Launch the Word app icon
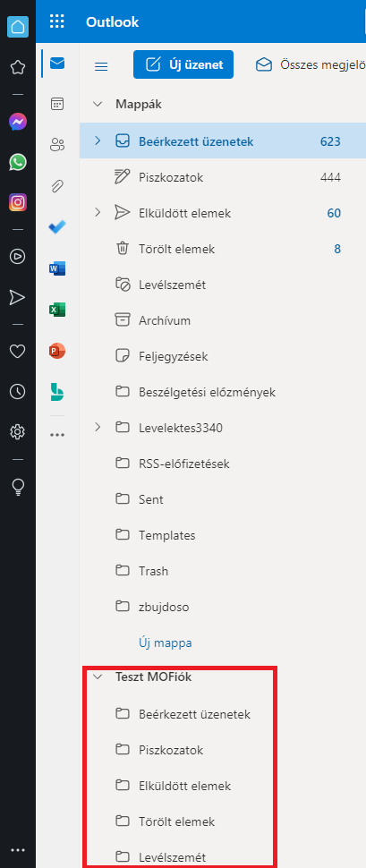This screenshot has width=366, height=868. pos(57,268)
